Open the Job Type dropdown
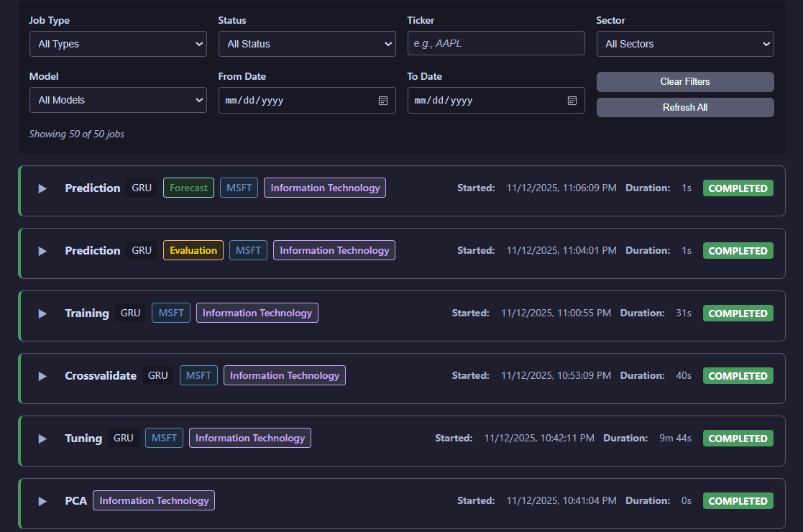The image size is (803, 532). click(x=119, y=44)
